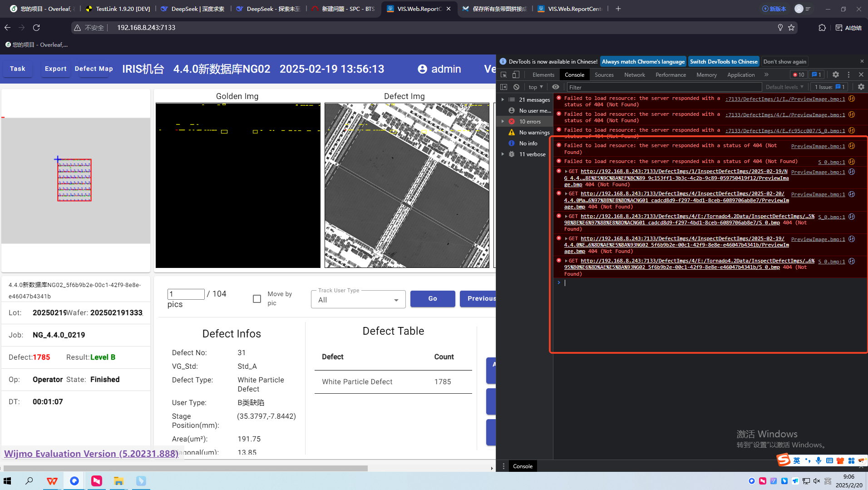Open the extensions puzzle icon

[822, 28]
